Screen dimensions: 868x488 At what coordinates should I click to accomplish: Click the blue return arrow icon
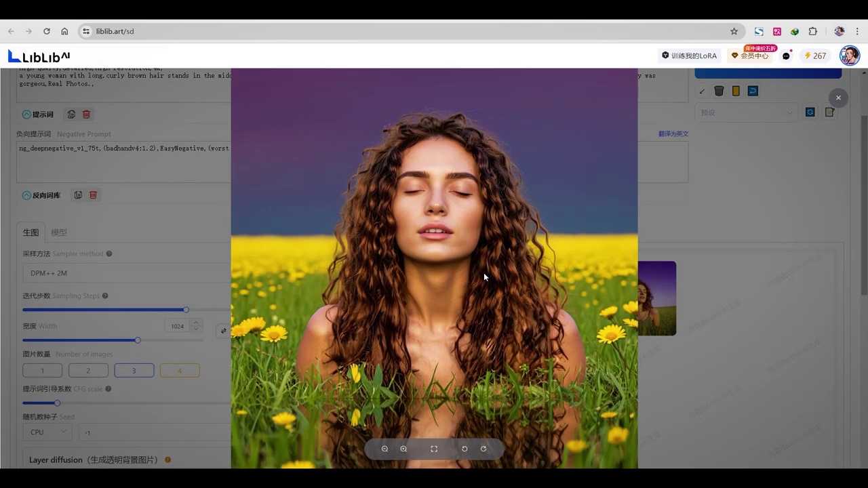[753, 91]
